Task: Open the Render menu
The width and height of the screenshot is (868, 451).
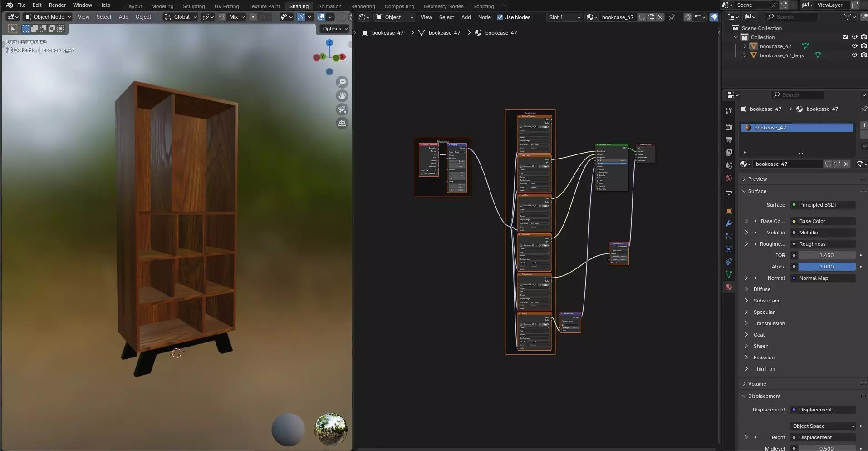Action: (x=57, y=5)
